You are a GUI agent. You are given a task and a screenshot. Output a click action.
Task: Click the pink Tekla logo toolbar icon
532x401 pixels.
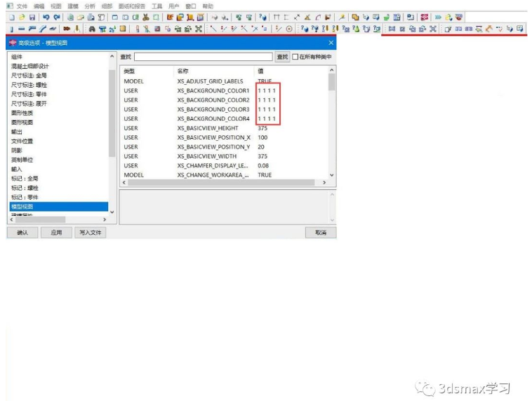(425, 18)
